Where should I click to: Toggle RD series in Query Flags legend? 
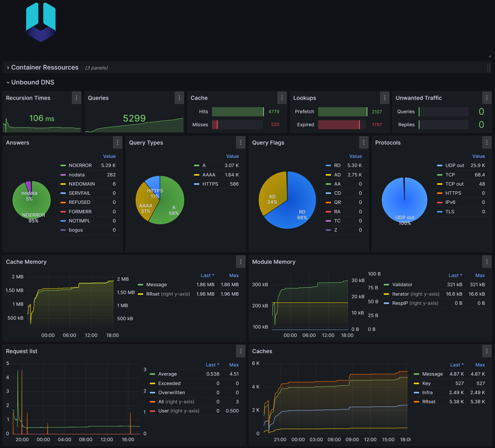point(337,165)
